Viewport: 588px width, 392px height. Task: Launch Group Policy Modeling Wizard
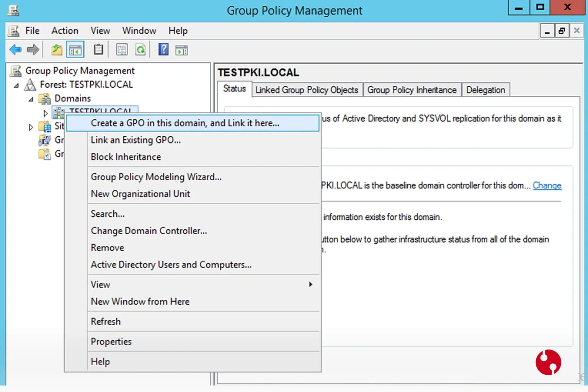193,177
